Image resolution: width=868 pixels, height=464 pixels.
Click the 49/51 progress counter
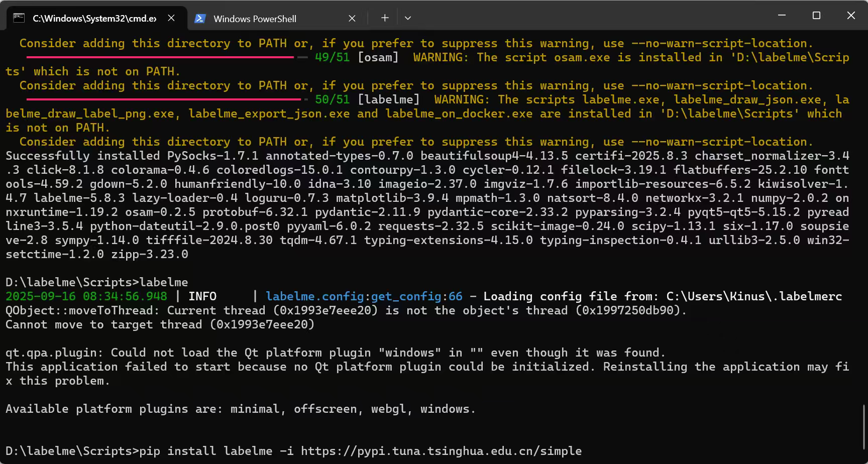[x=332, y=57]
